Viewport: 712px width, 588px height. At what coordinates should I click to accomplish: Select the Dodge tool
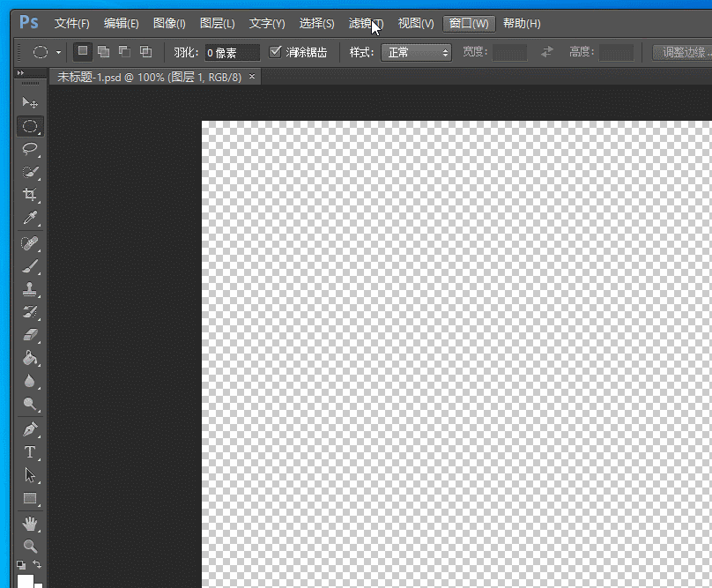coord(30,404)
